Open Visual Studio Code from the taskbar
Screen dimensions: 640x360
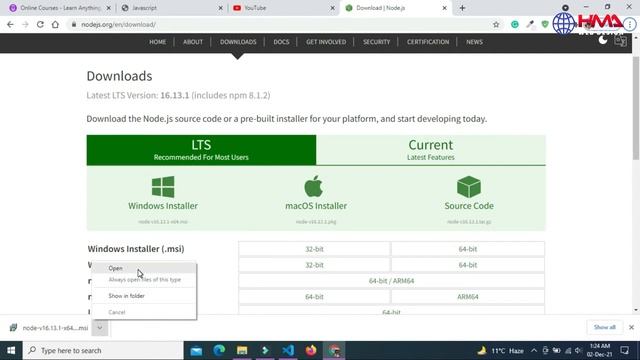pos(288,351)
